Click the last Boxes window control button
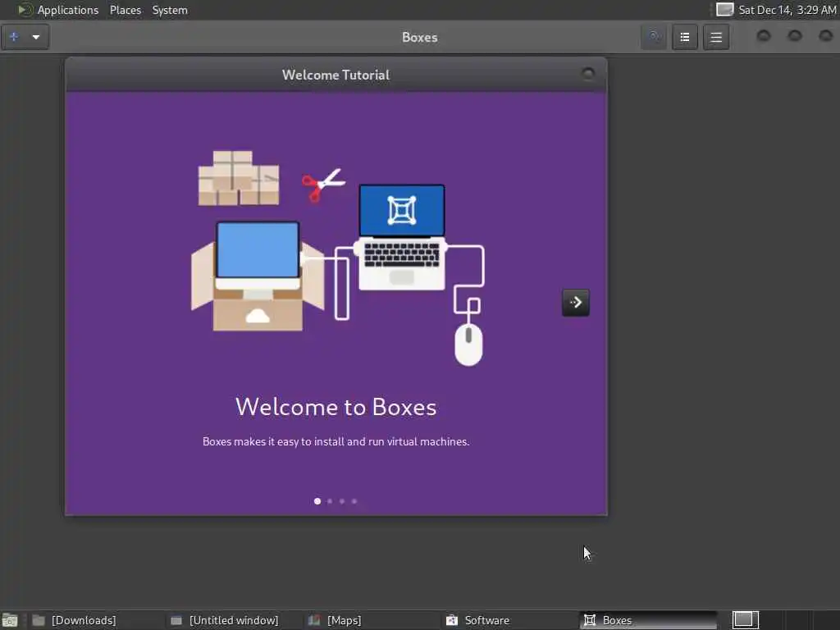Screen dimensions: 840x630 click(825, 36)
